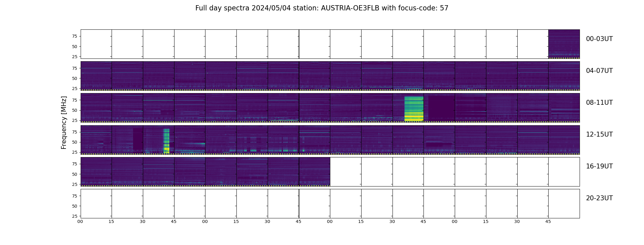Click the 50 tick label of the 16-19UT row
The width and height of the screenshot is (644, 245).
pyautogui.click(x=75, y=174)
